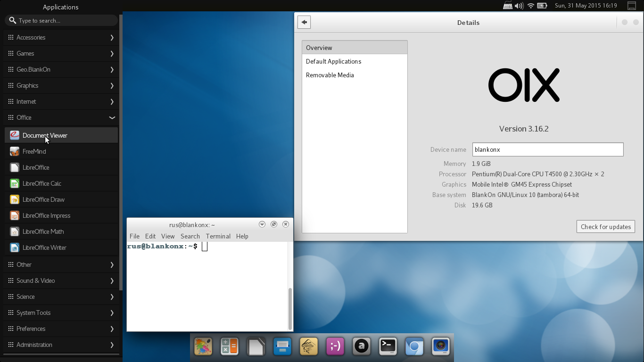The width and height of the screenshot is (644, 362).
Task: Click the Check for updates button
Action: 606,227
